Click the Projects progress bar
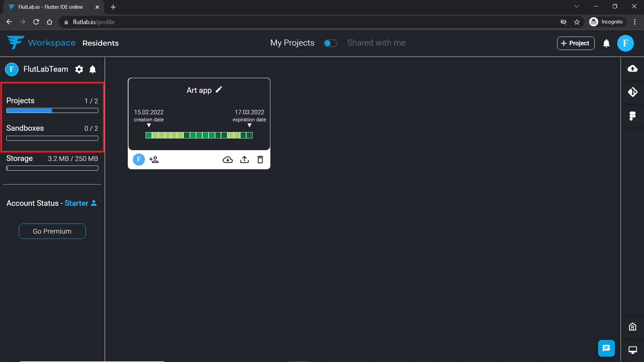Screen dimensions: 644x362 pos(52,111)
